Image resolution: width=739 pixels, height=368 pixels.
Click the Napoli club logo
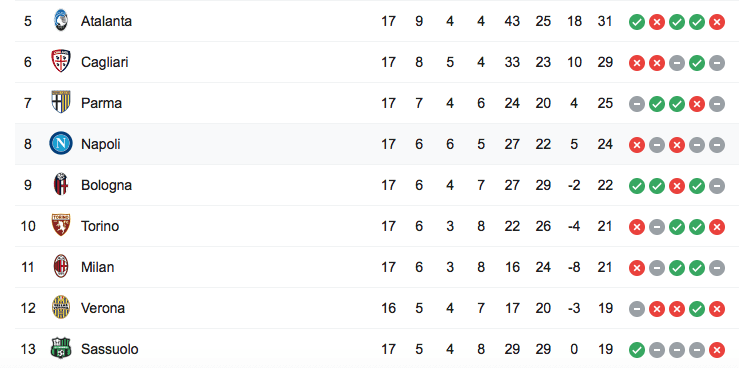61,143
